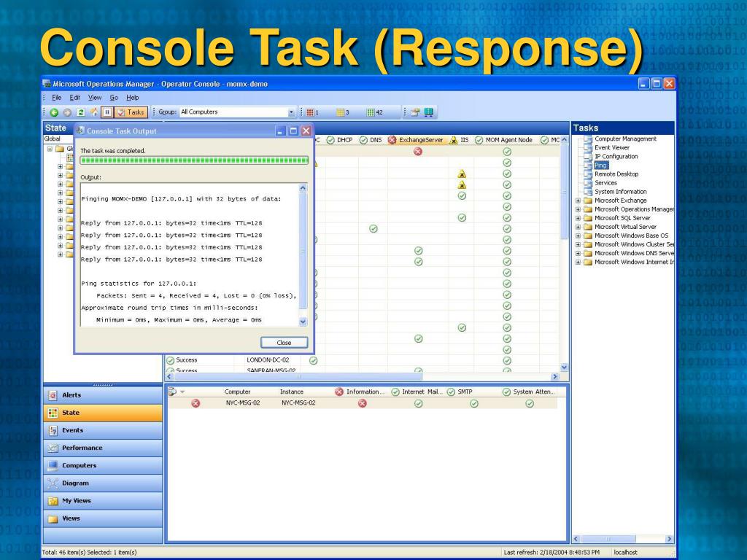Open the Administrator Console toolbar icon

point(415,112)
